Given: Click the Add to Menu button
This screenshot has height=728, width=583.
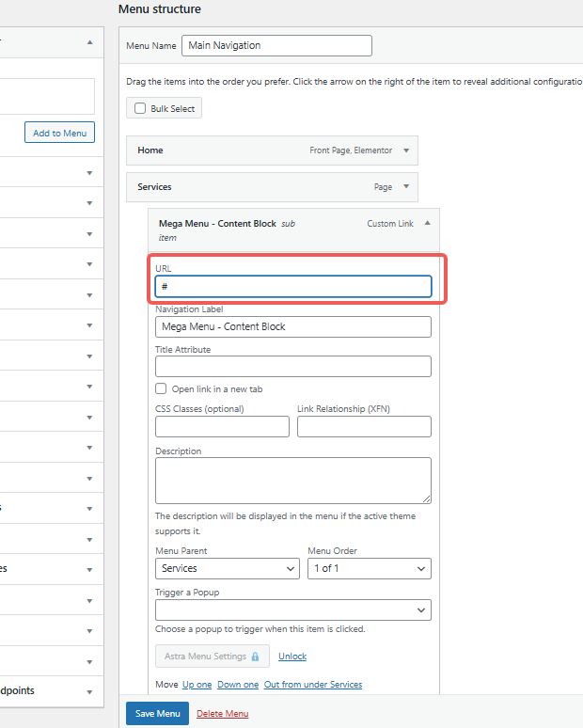Looking at the screenshot, I should coord(59,134).
